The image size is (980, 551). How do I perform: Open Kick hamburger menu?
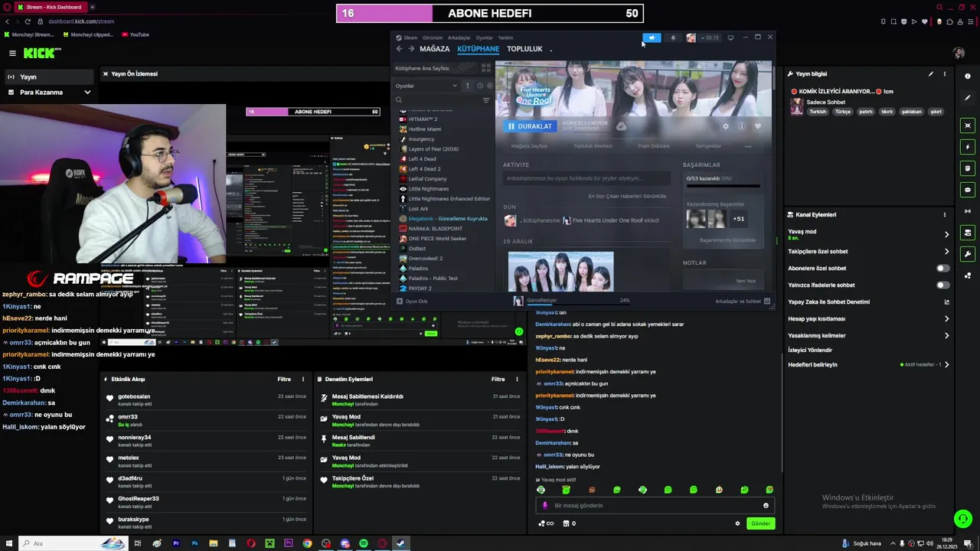click(12, 53)
